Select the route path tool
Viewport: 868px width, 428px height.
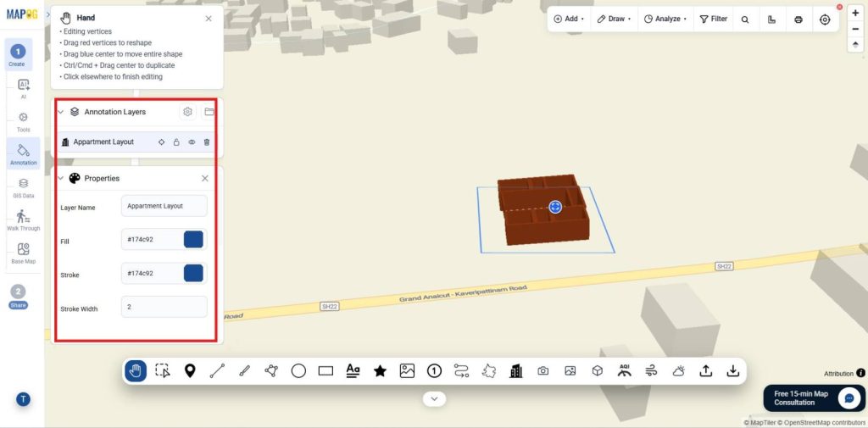point(461,371)
